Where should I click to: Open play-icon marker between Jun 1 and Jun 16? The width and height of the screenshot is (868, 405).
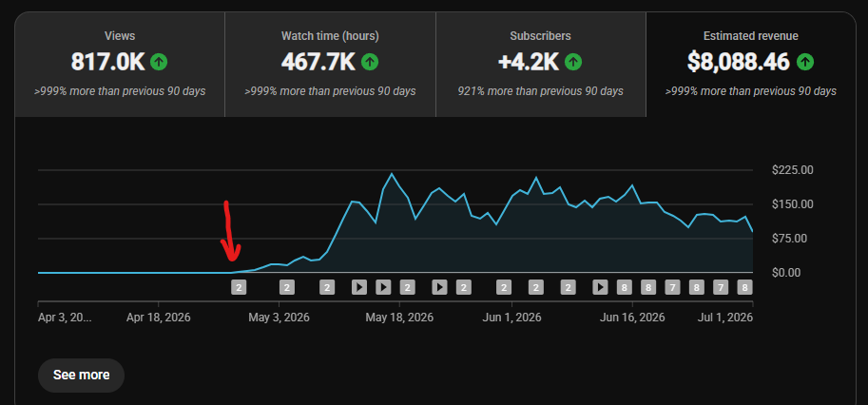pyautogui.click(x=600, y=287)
